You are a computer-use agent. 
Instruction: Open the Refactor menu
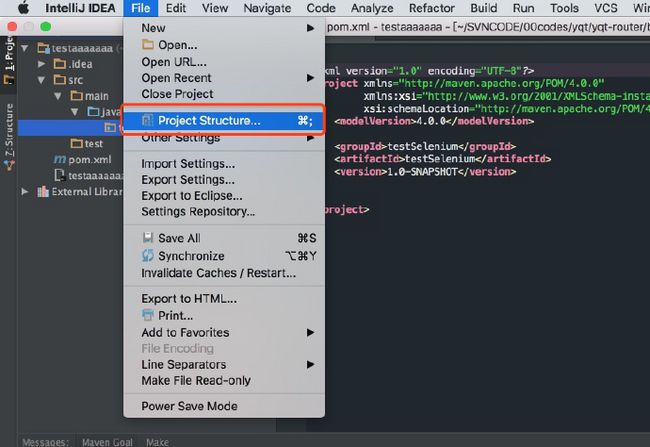coord(432,8)
